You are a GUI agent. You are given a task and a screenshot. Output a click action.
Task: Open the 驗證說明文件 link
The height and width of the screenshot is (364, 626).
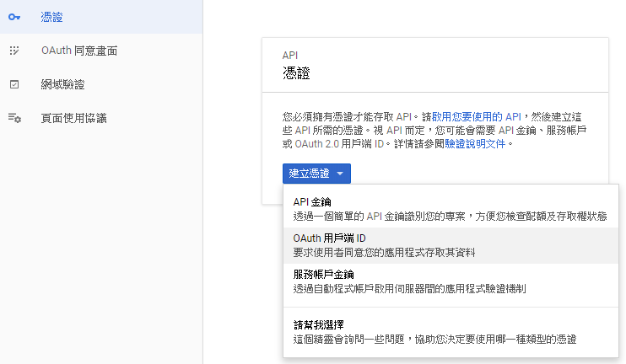[475, 144]
